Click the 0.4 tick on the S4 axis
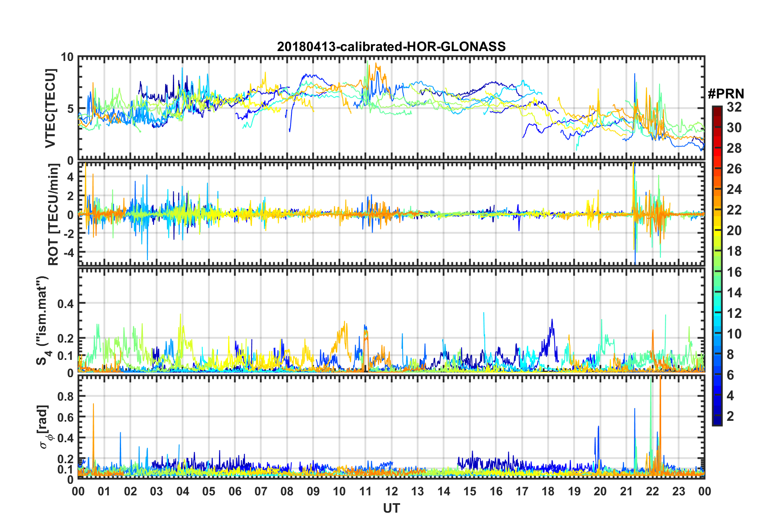 [65, 304]
